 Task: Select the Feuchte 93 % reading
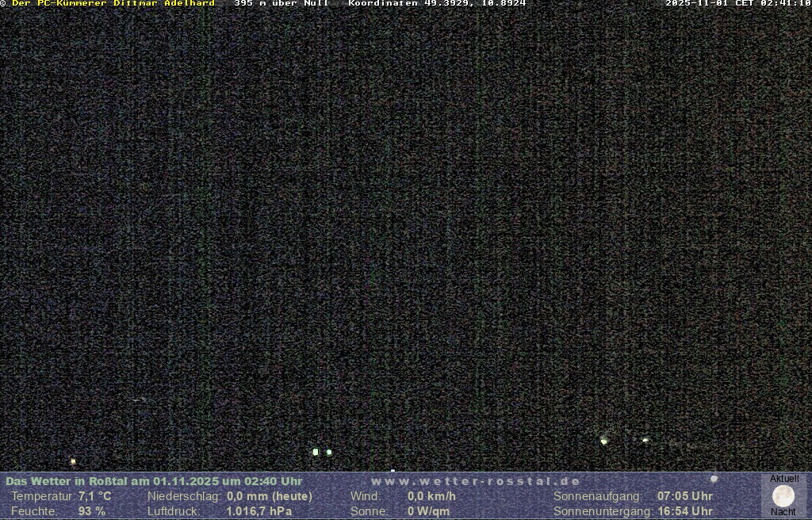tap(91, 511)
